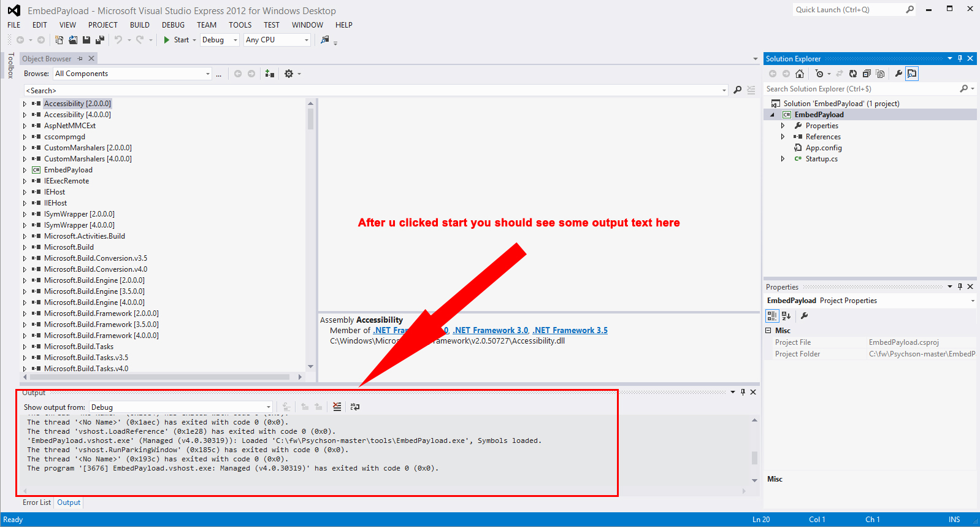Select App.config in Solution Explorer

point(824,148)
